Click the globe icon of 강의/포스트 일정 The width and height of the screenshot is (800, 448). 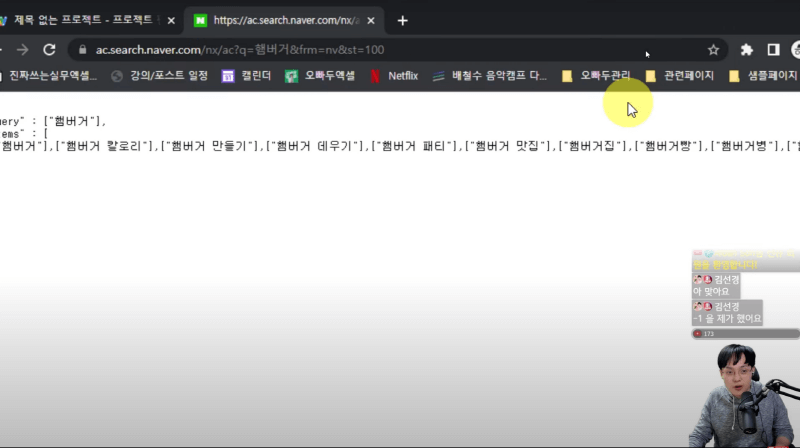pos(117,76)
